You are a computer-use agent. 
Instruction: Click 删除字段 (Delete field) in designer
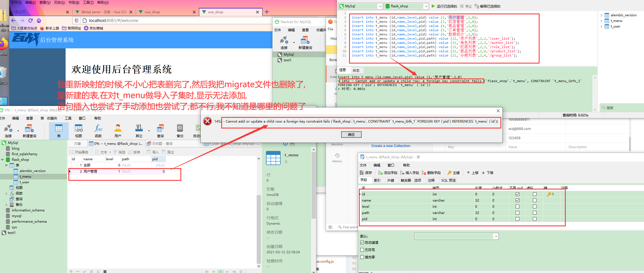[x=431, y=173]
